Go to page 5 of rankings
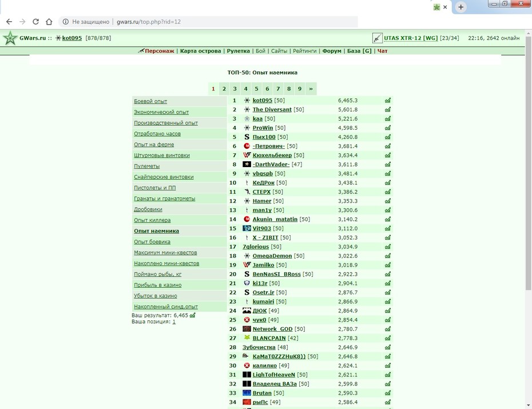Viewport: 532px width, 409px height. [256, 89]
